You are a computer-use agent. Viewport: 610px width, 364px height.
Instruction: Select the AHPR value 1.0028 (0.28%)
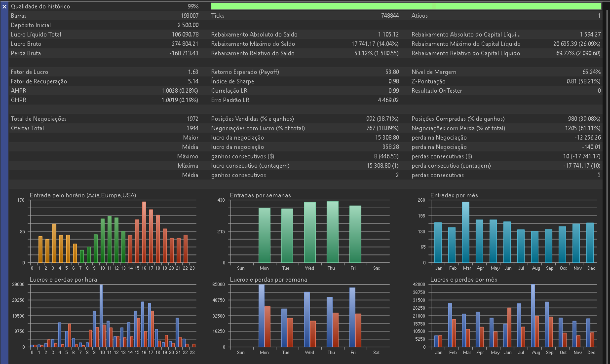[x=180, y=91]
